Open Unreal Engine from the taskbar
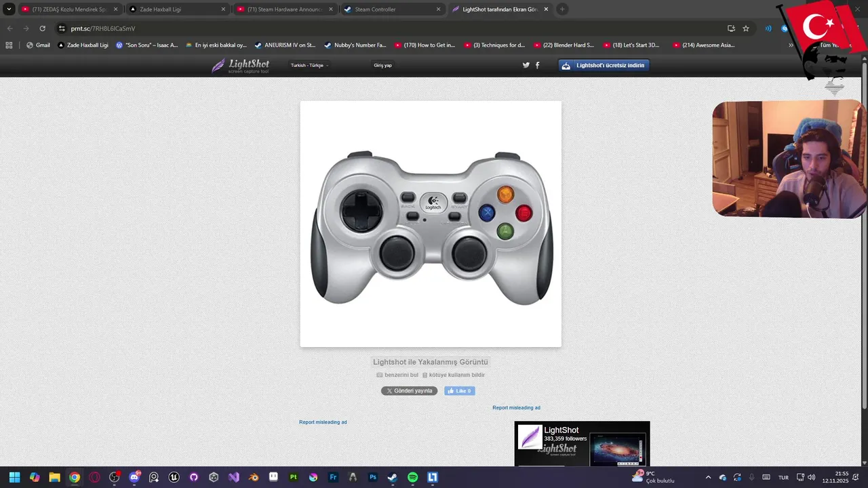The height and width of the screenshot is (488, 868). [x=174, y=477]
